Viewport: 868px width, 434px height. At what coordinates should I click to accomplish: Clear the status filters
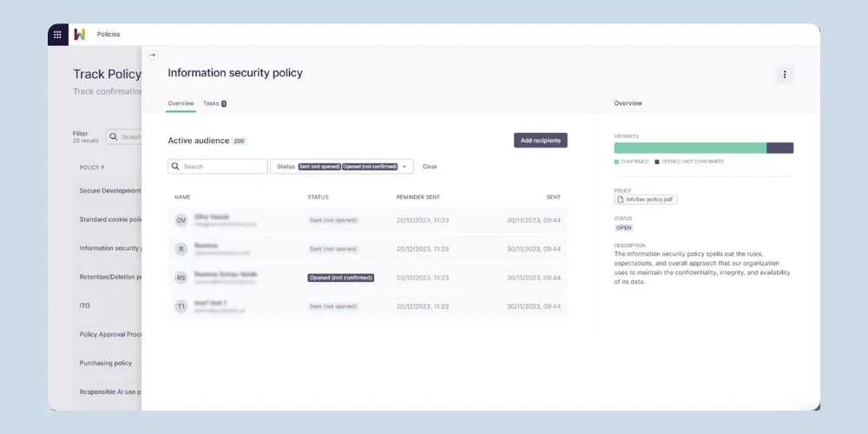point(430,167)
